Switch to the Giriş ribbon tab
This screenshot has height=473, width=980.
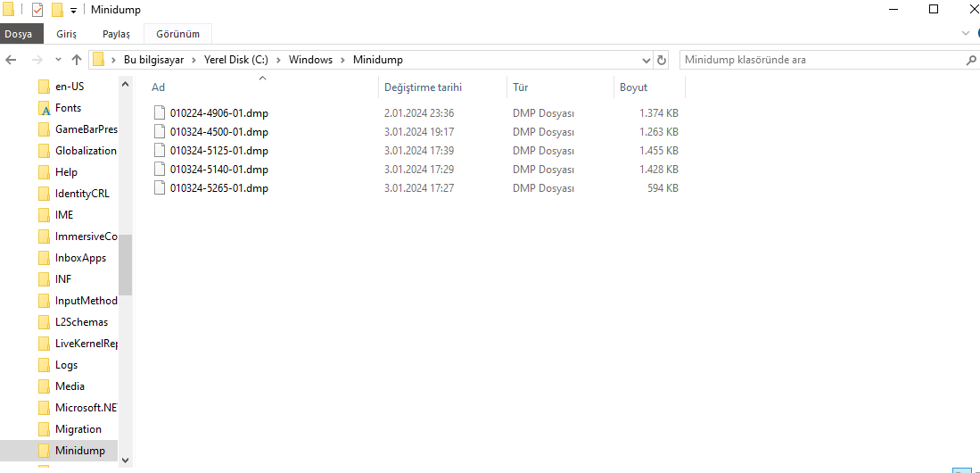[66, 34]
